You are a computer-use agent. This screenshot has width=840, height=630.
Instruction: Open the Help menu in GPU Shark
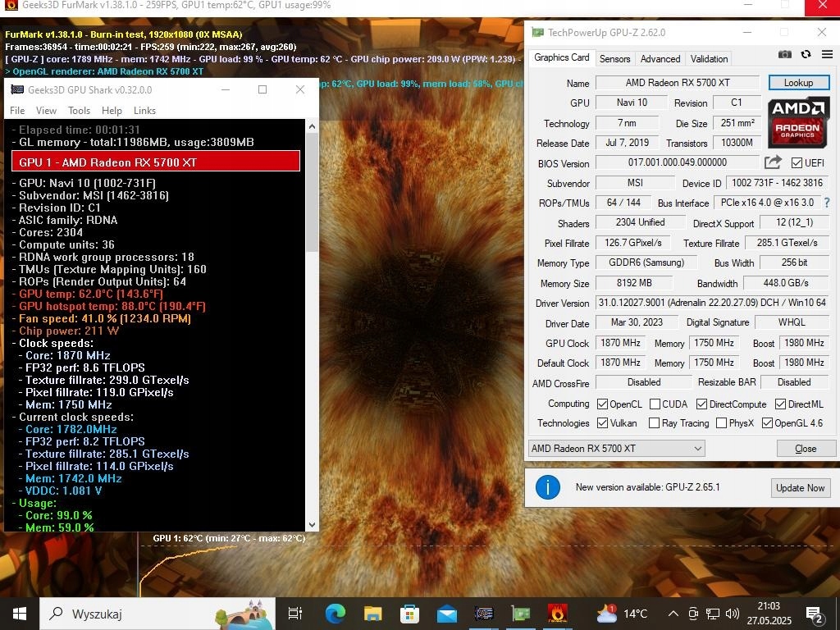click(x=112, y=111)
